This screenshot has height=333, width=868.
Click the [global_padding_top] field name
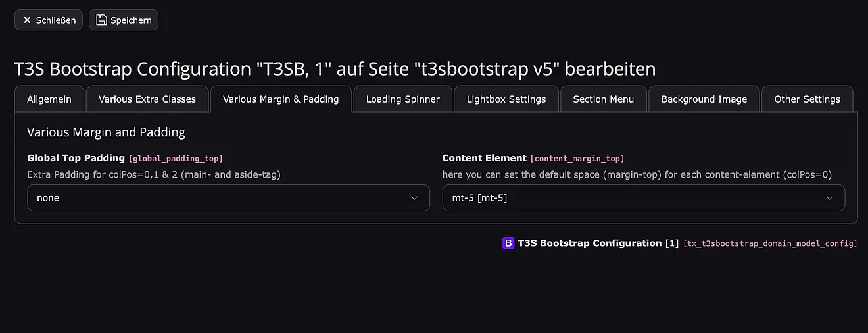coord(176,159)
